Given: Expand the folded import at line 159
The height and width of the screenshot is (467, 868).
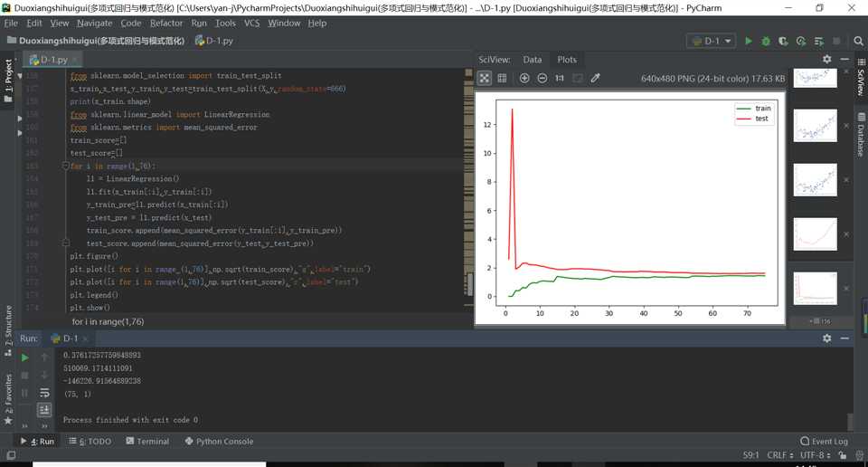Looking at the screenshot, I should 20,118.
